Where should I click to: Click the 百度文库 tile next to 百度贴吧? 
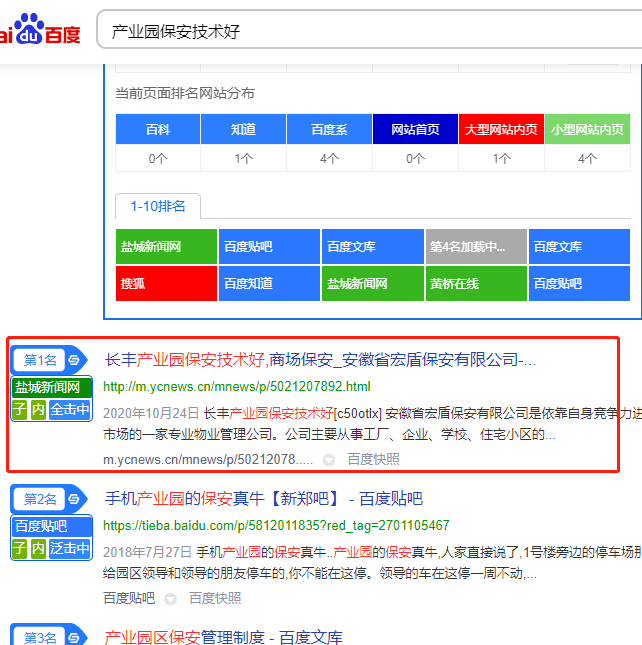click(x=373, y=246)
